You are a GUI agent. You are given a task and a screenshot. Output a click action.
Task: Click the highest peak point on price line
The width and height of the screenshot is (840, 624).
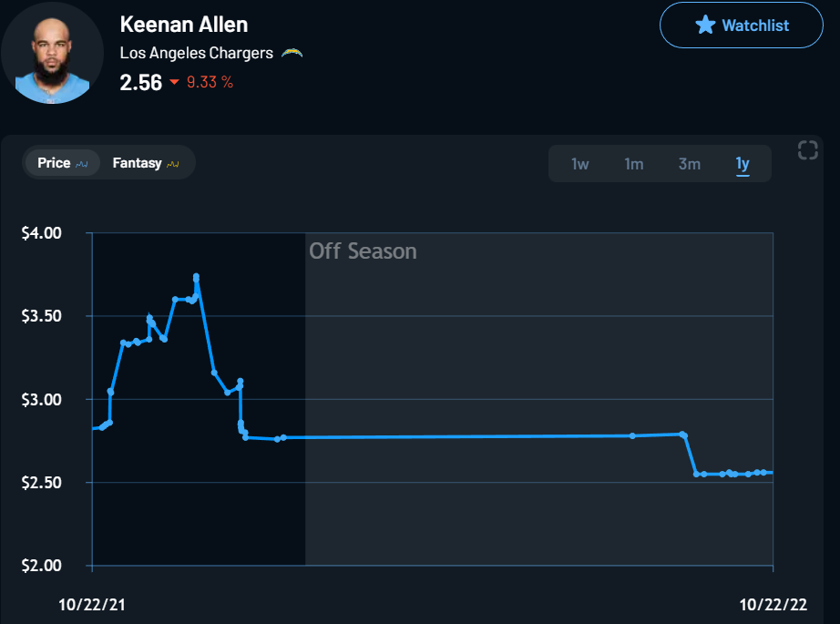[196, 277]
